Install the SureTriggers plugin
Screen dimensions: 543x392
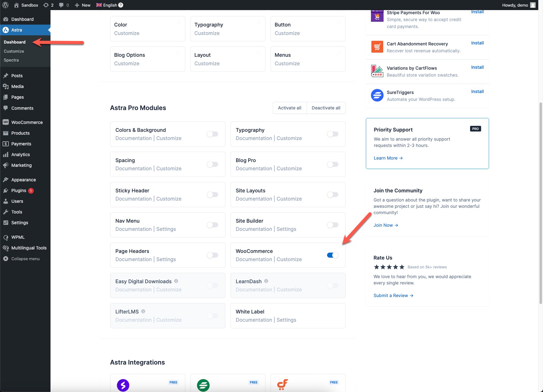[477, 91]
